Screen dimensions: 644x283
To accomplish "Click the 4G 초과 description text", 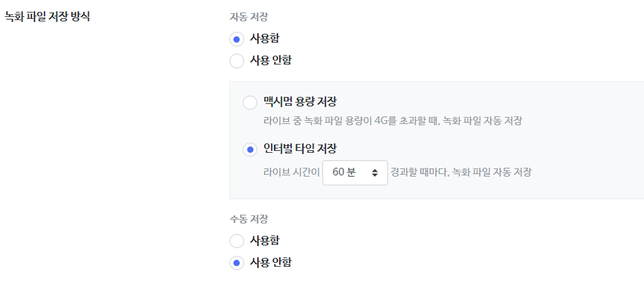I will coord(393,120).
